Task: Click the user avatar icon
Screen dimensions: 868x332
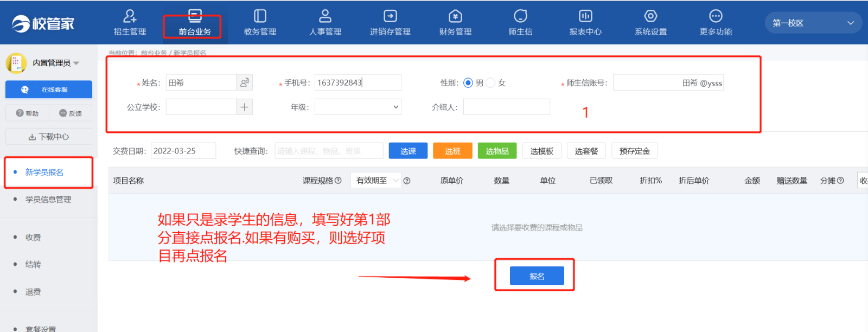Action: point(16,63)
